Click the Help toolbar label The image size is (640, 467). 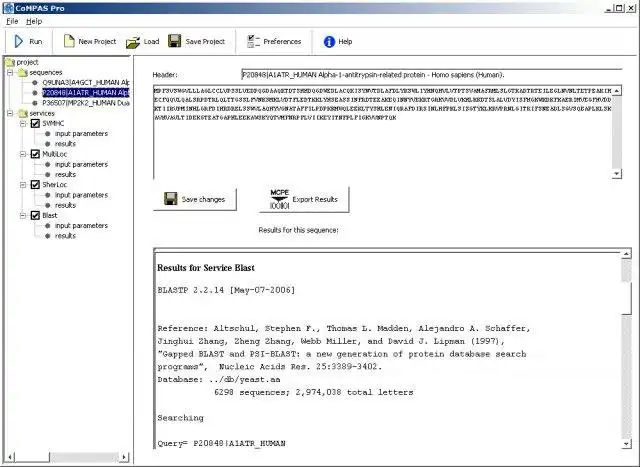point(345,41)
